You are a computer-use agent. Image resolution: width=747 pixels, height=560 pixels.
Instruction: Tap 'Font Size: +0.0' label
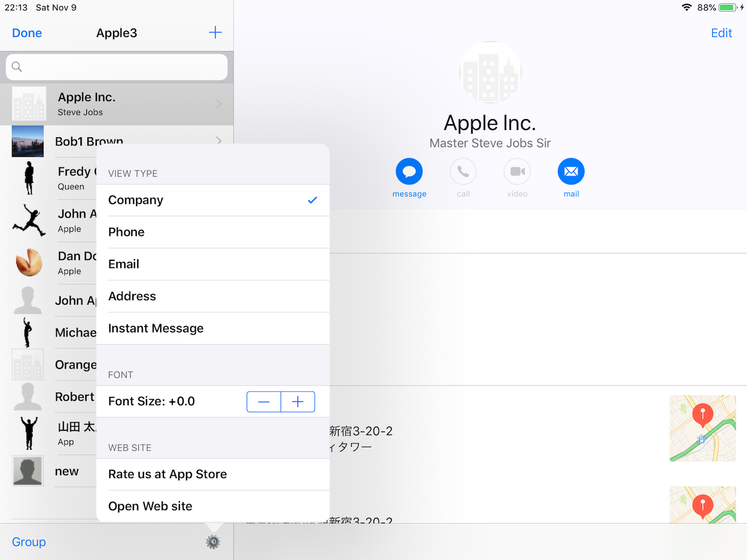coord(151,401)
